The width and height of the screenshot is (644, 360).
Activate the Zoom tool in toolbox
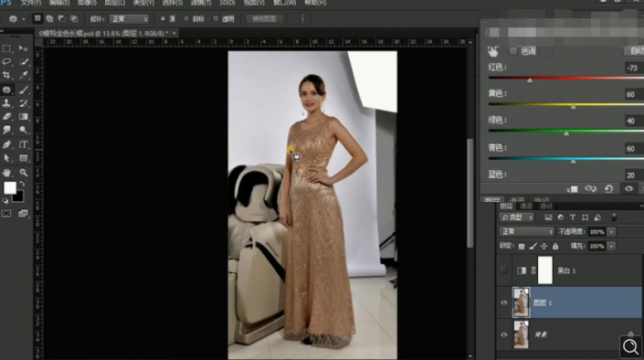click(24, 173)
